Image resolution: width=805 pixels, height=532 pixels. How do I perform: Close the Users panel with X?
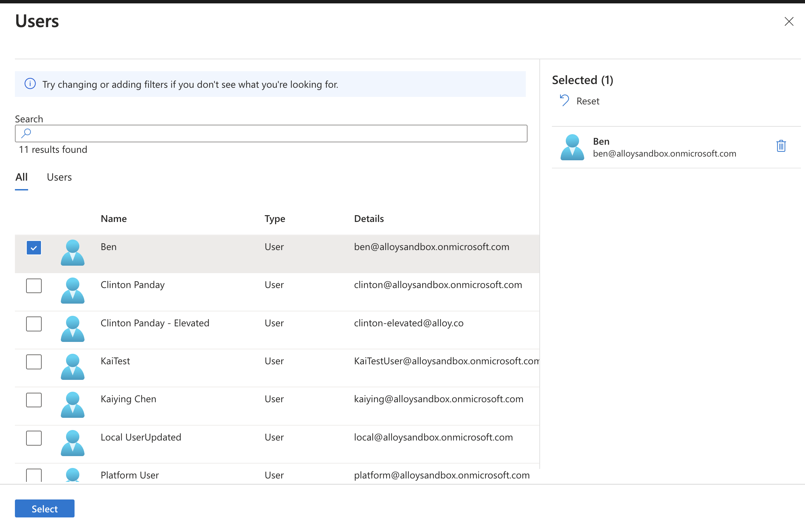click(x=789, y=21)
